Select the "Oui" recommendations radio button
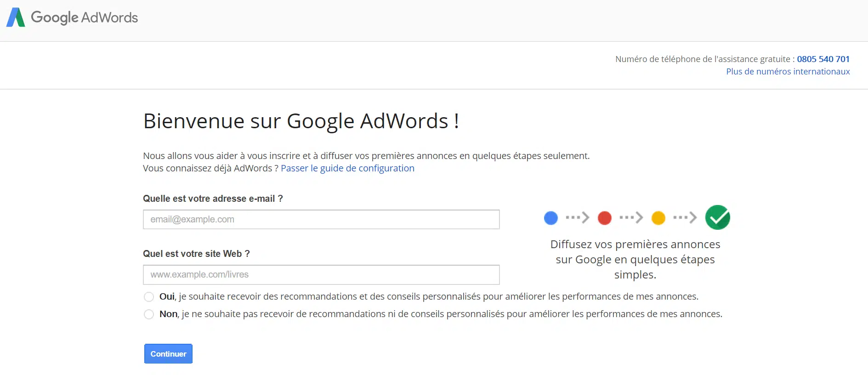 (149, 297)
